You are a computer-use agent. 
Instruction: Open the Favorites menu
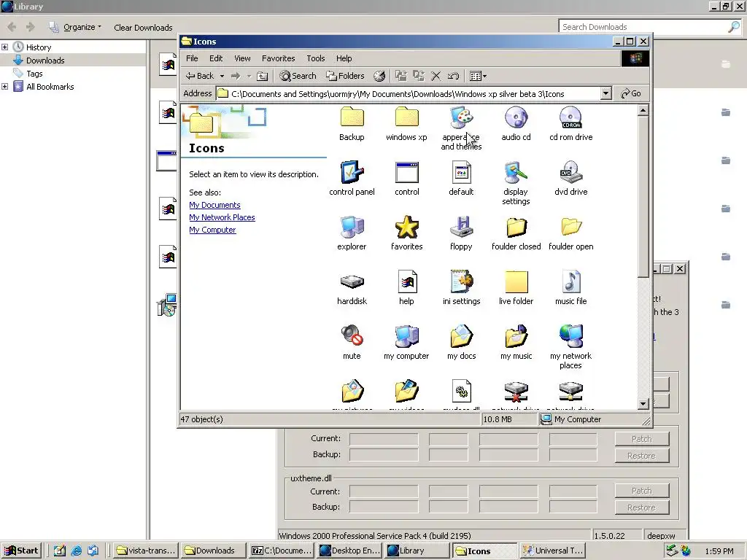[x=278, y=58]
